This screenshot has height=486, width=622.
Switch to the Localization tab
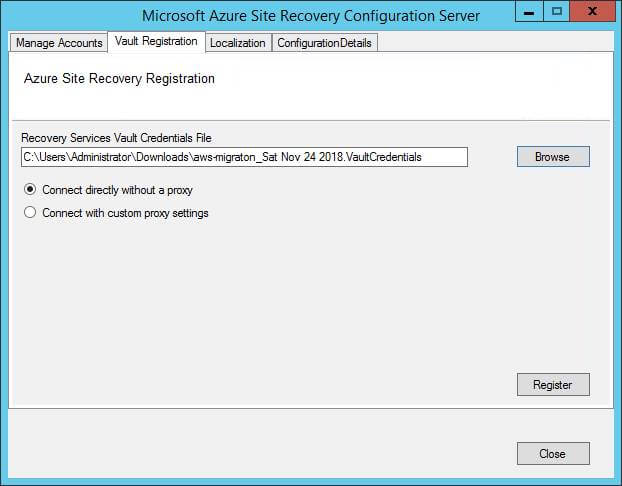[x=238, y=42]
